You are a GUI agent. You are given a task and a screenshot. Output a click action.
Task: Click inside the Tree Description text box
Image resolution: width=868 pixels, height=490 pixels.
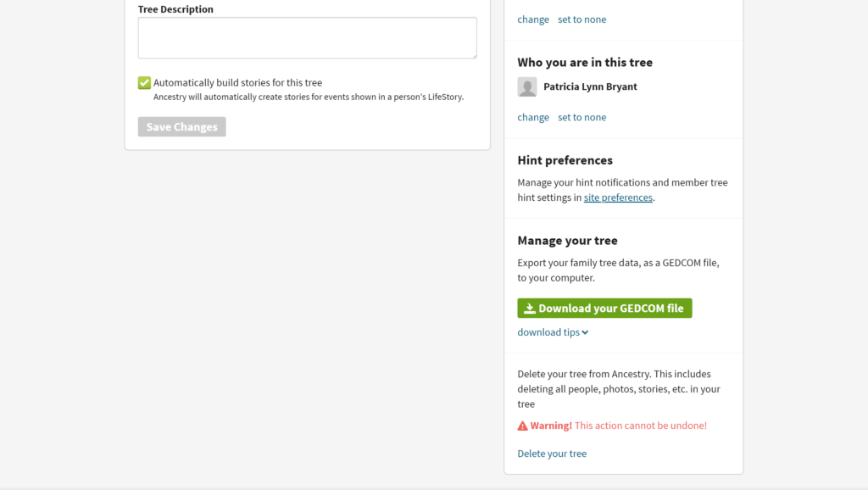[307, 37]
